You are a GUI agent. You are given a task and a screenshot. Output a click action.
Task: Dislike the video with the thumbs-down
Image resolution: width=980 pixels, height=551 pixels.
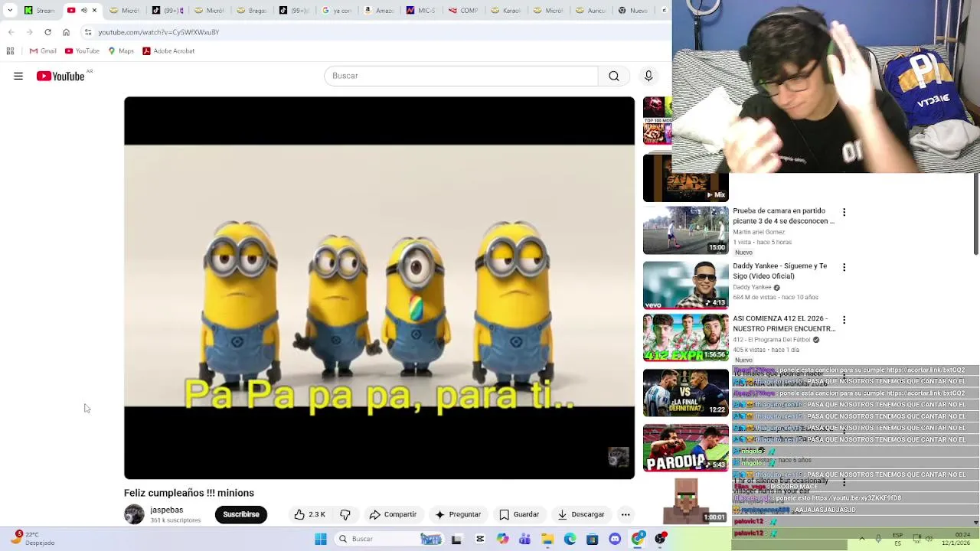345,514
